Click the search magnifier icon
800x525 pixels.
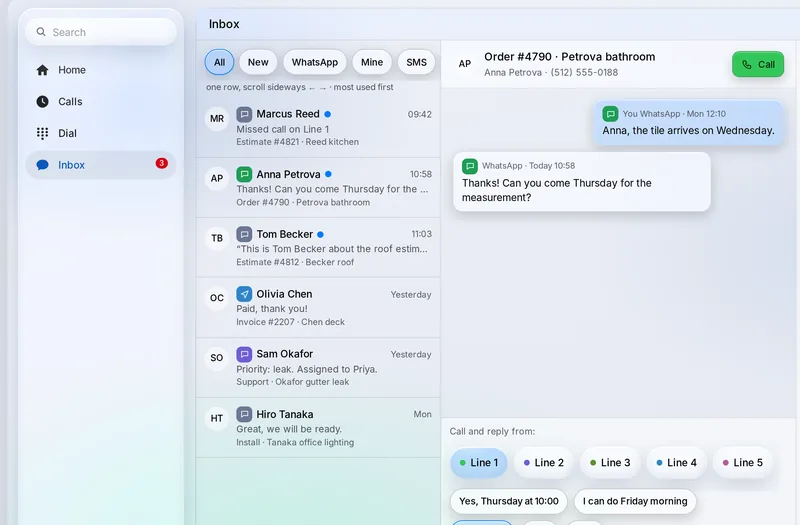41,32
